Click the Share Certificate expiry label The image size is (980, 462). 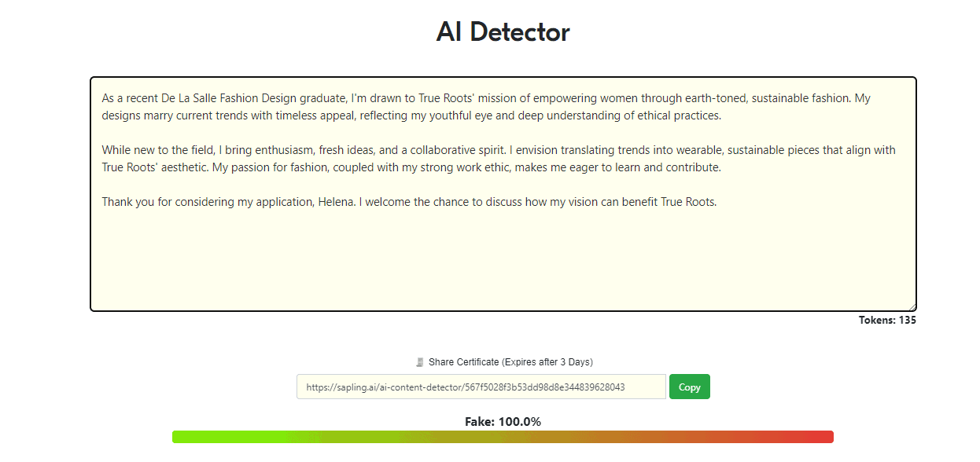[x=510, y=362]
